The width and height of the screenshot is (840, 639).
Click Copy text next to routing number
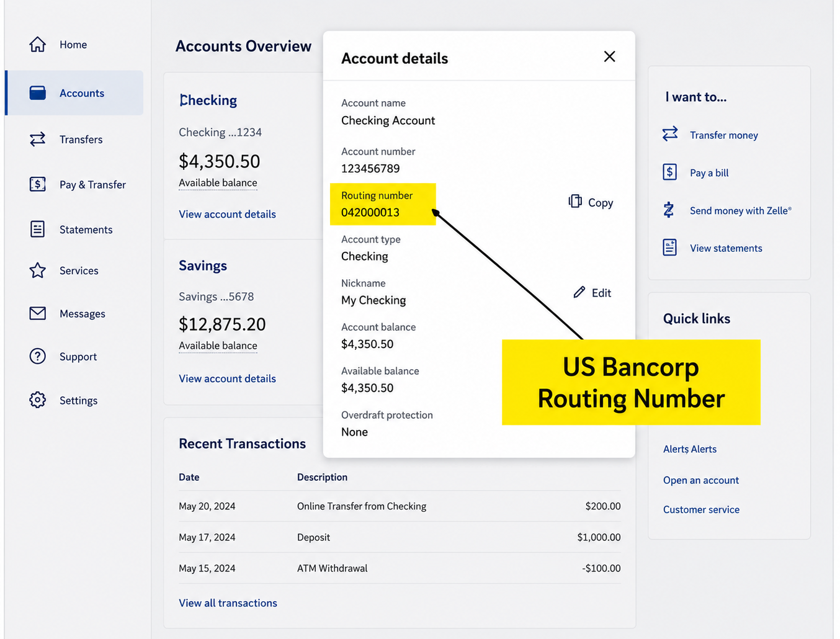pyautogui.click(x=601, y=203)
